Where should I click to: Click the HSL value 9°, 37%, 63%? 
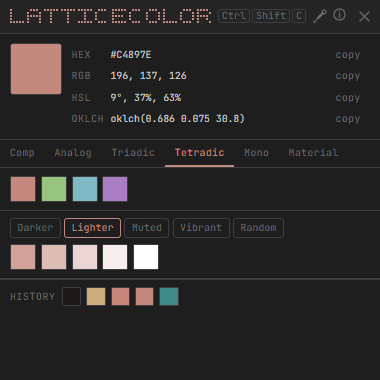coord(146,98)
